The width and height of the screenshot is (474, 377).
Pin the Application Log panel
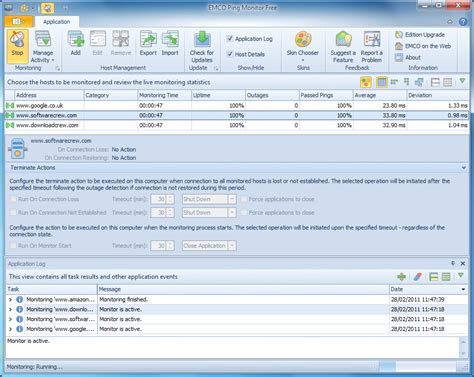pyautogui.click(x=453, y=263)
